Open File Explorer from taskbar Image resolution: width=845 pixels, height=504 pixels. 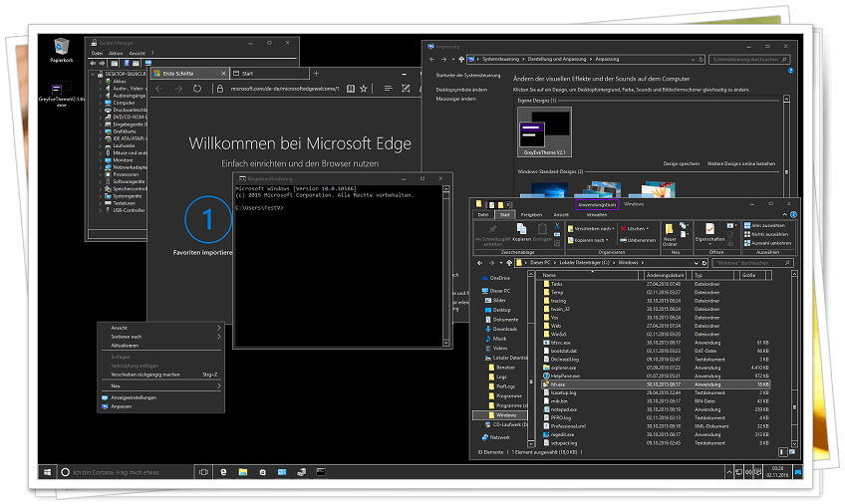243,472
